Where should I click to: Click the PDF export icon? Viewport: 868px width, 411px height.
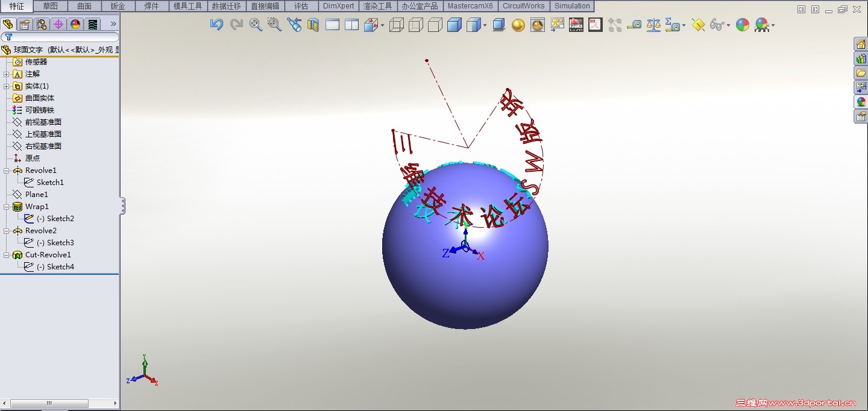click(x=596, y=25)
